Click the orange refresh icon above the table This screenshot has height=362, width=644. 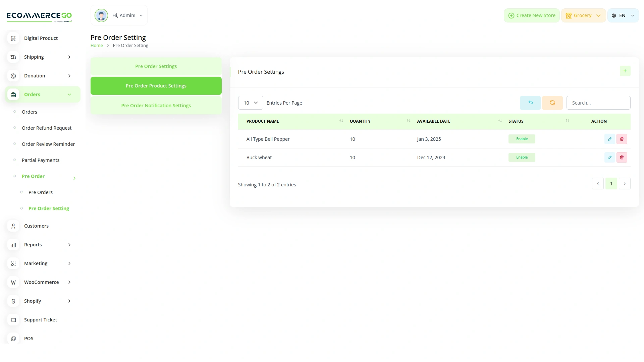pyautogui.click(x=552, y=103)
